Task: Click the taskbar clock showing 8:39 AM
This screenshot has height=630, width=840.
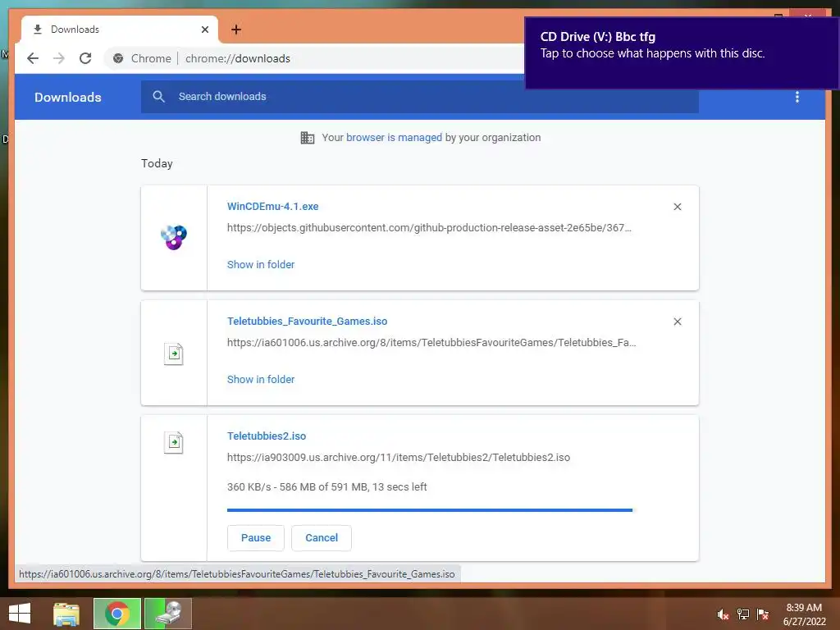Action: 804,614
